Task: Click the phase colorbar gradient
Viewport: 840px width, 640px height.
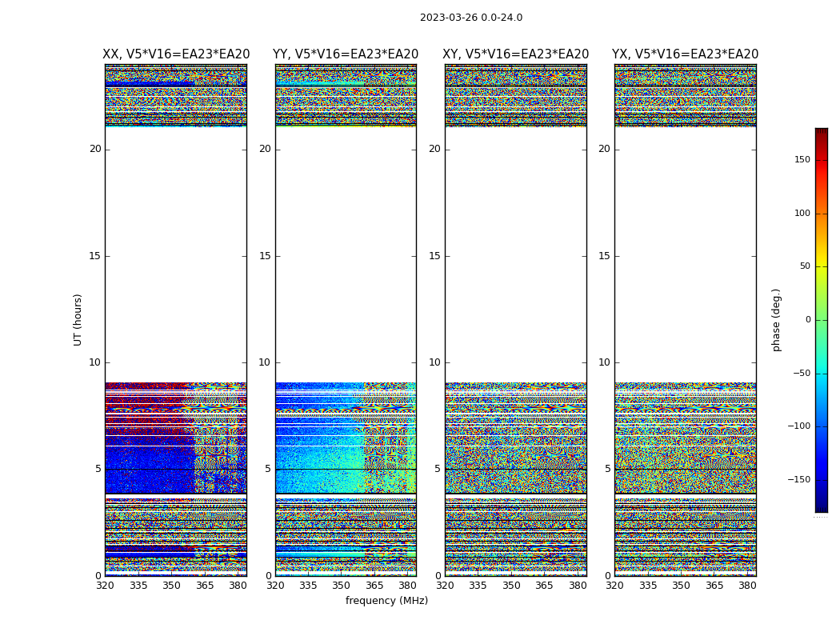Action: coord(822,320)
